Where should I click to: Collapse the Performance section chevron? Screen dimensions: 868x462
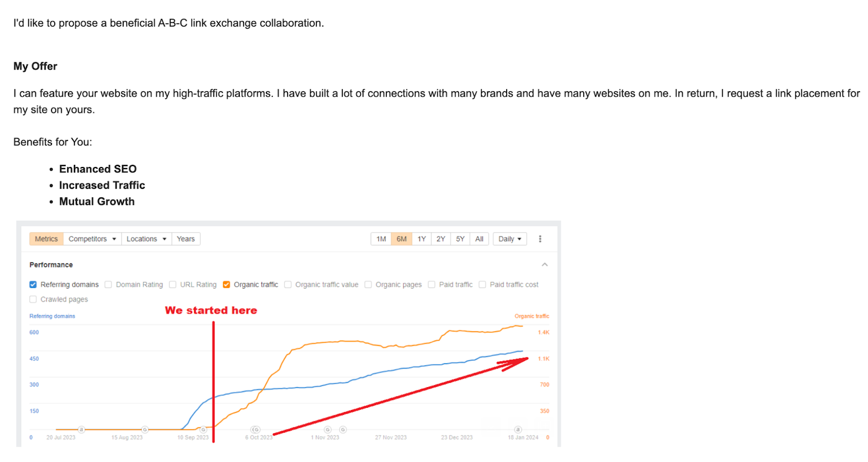point(545,265)
